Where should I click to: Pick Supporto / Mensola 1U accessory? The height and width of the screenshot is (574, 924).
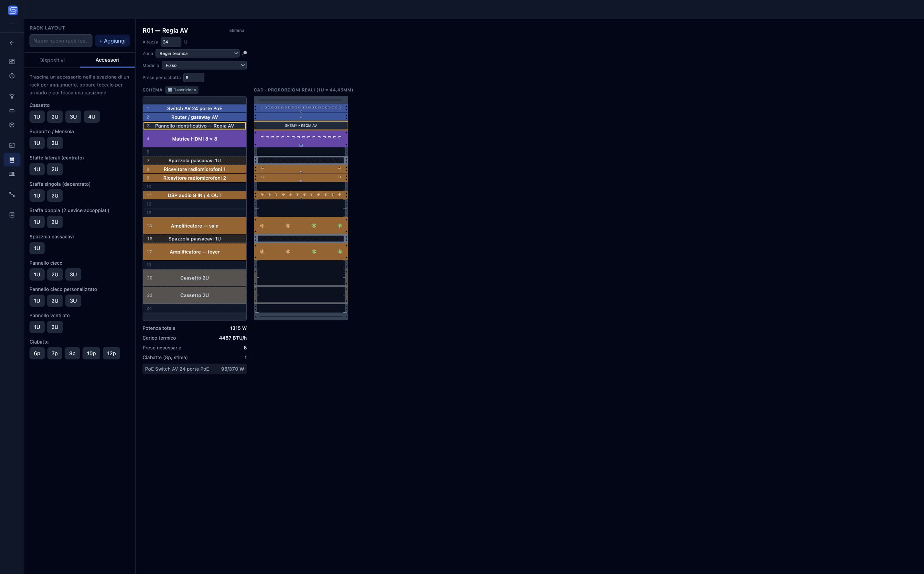pos(37,143)
